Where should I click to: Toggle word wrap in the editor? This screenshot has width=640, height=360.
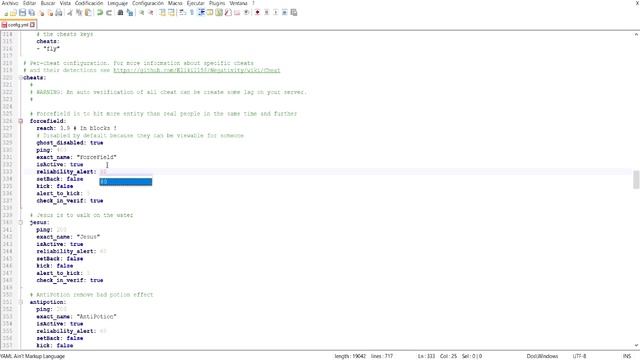tap(182, 13)
